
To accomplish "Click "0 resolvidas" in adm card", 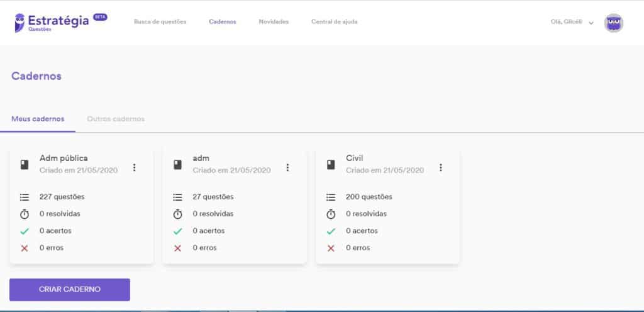I will [213, 214].
